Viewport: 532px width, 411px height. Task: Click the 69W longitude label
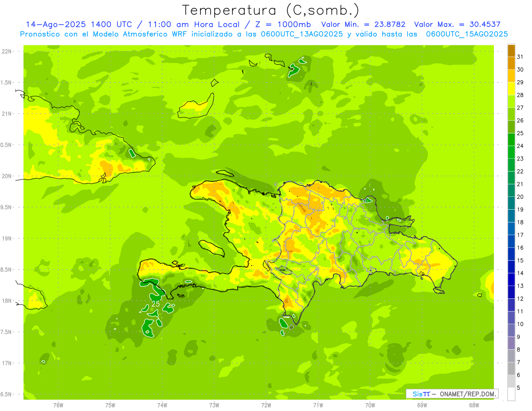click(x=422, y=405)
